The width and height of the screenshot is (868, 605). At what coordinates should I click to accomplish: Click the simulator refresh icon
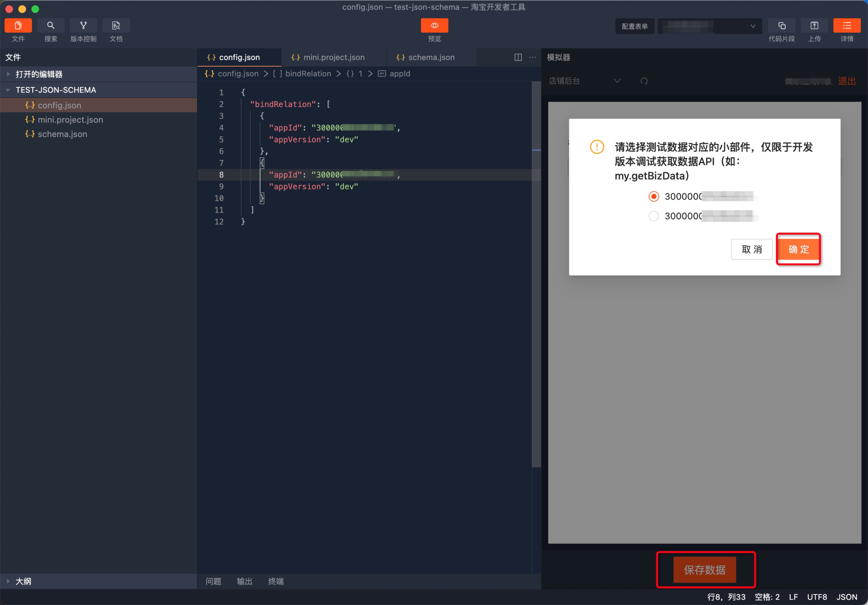tap(644, 81)
